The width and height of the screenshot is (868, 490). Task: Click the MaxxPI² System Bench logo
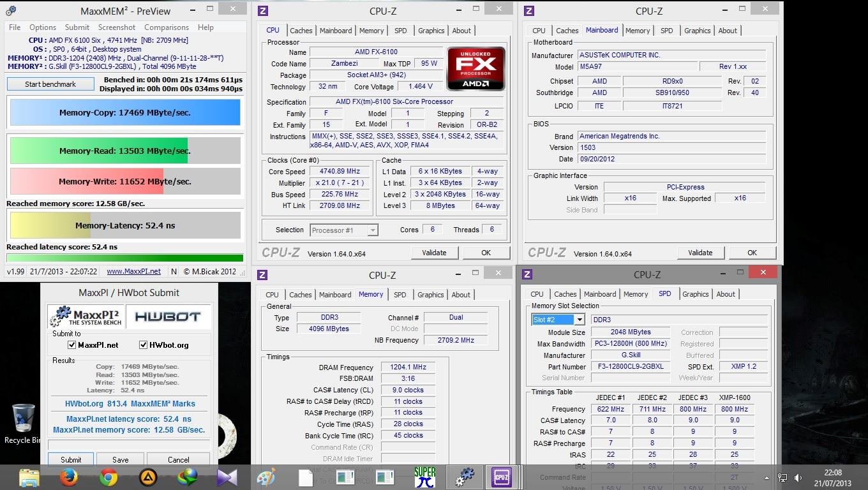point(86,316)
